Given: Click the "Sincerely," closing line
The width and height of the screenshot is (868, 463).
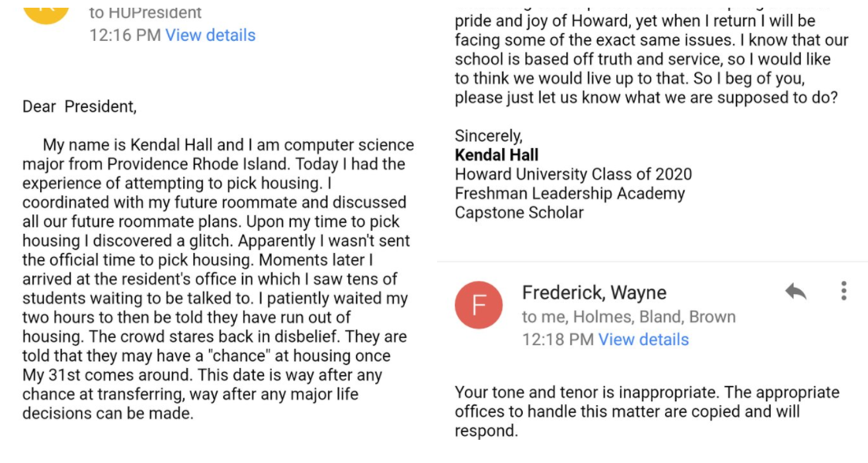Looking at the screenshot, I should point(488,136).
